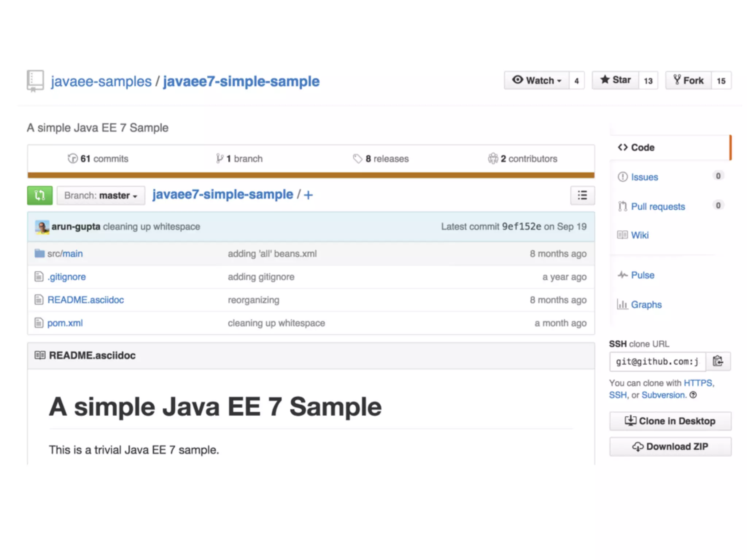Click the clone help question mark icon
Image resolution: width=747 pixels, height=560 pixels.
693,395
